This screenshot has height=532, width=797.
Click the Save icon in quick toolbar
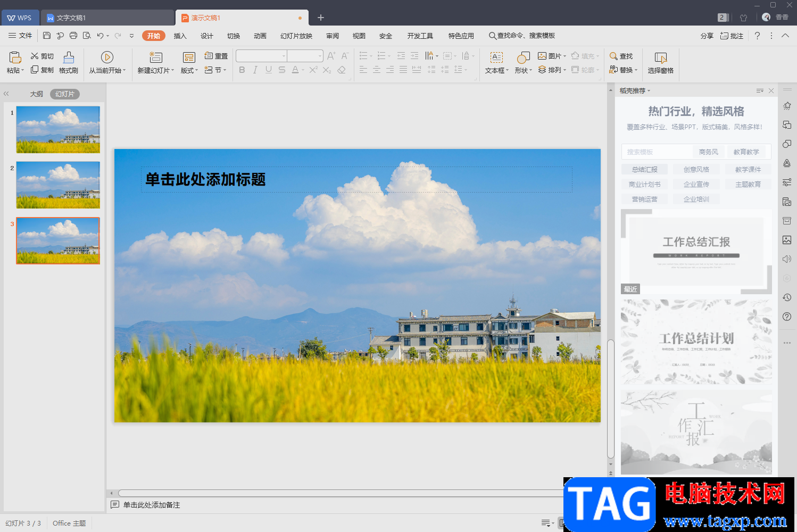click(47, 36)
